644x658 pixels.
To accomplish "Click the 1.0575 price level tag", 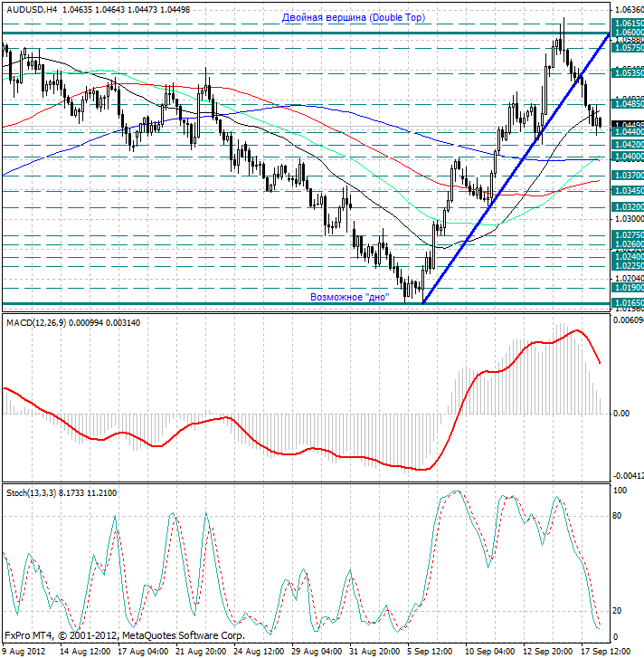I will click(x=627, y=48).
